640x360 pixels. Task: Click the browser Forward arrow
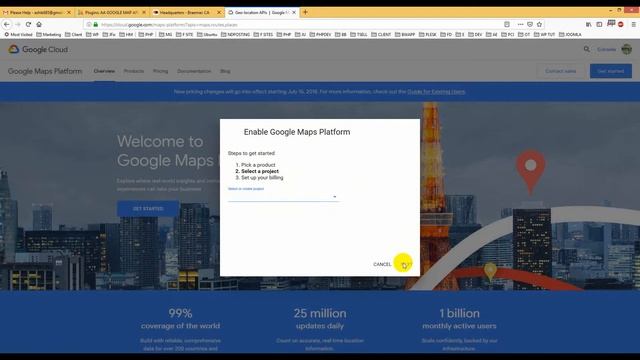[x=18, y=24]
